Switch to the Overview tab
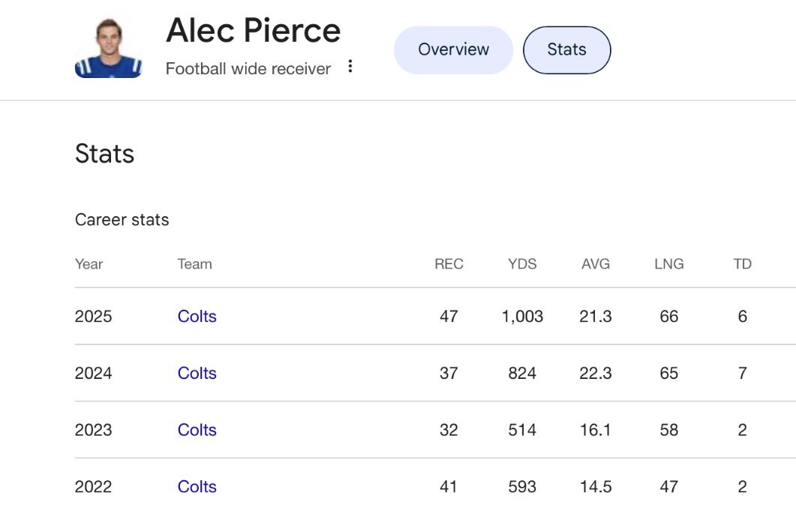This screenshot has width=796, height=532. coord(453,50)
